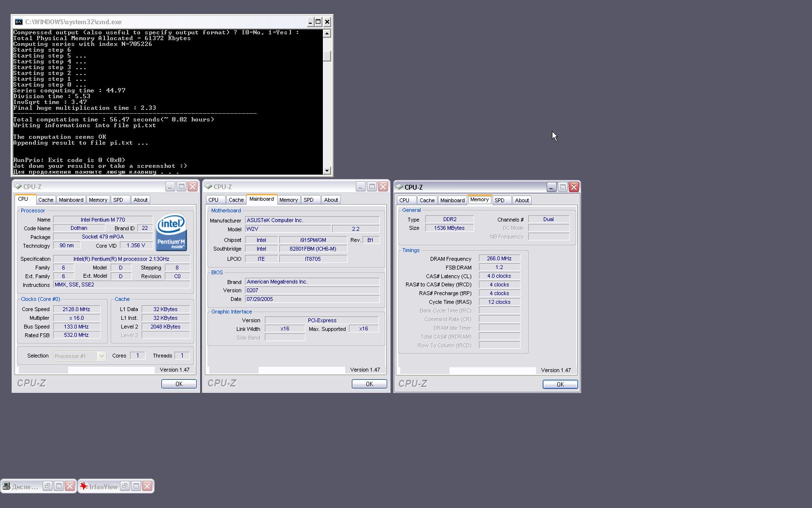The width and height of the screenshot is (812, 508).
Task: Click the CPU-Z icon in the first window title
Action: pyautogui.click(x=18, y=186)
